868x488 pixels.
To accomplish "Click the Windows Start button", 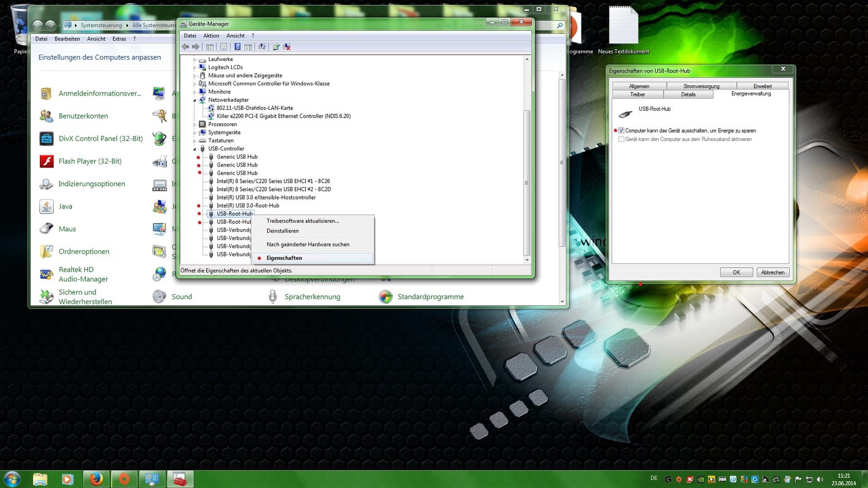I will point(12,479).
